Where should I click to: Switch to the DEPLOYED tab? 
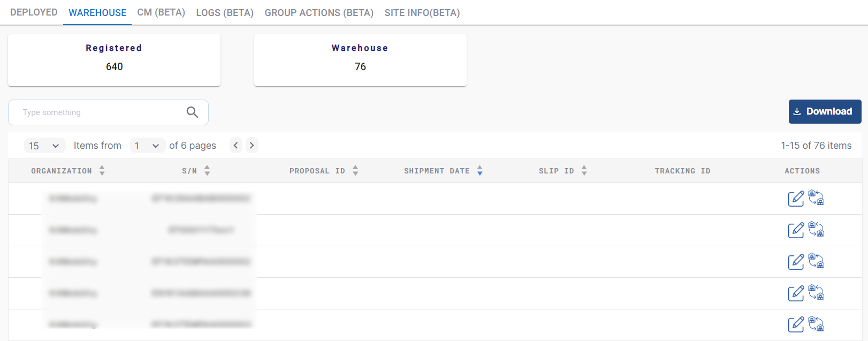(x=34, y=12)
